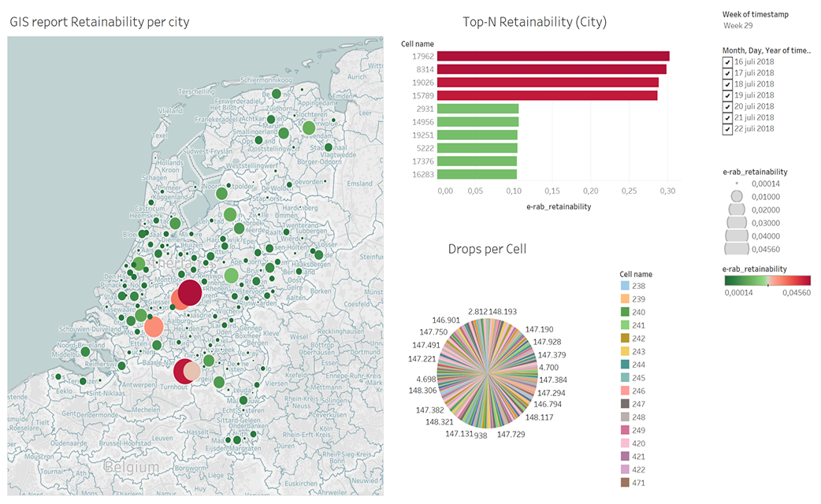Image resolution: width=821 pixels, height=504 pixels.
Task: Click the 420 cell color swatch
Action: tap(625, 443)
